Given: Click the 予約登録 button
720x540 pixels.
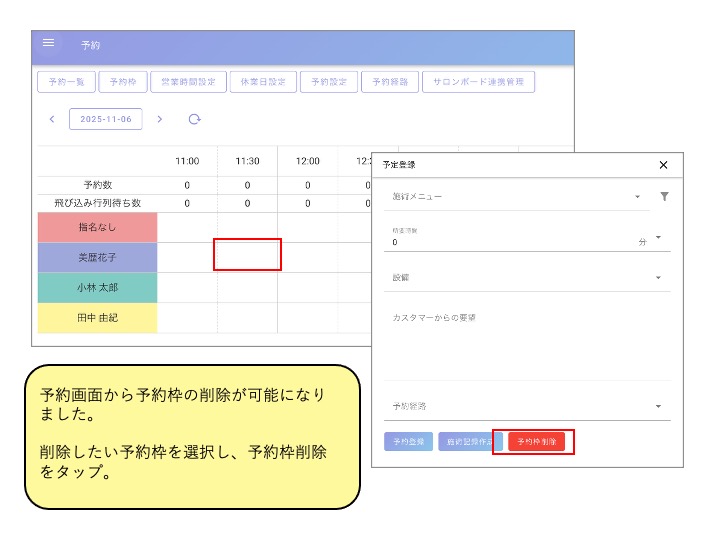Looking at the screenshot, I should point(409,441).
